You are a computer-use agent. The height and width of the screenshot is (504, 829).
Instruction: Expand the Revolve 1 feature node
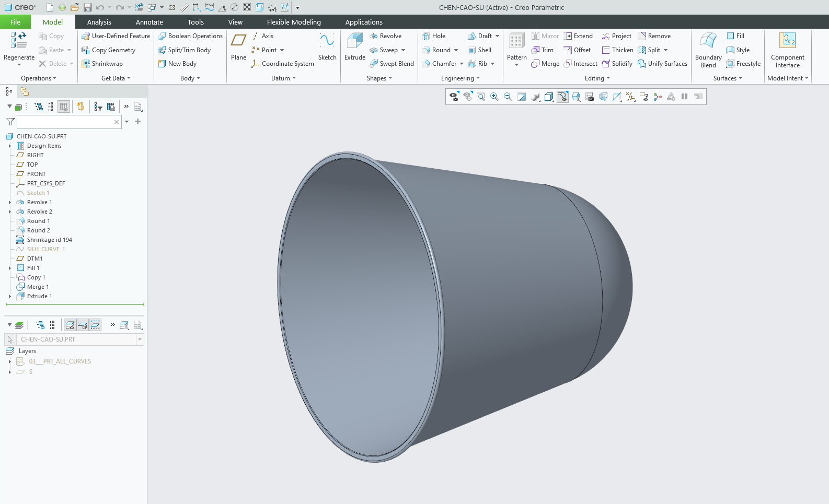pyautogui.click(x=10, y=202)
